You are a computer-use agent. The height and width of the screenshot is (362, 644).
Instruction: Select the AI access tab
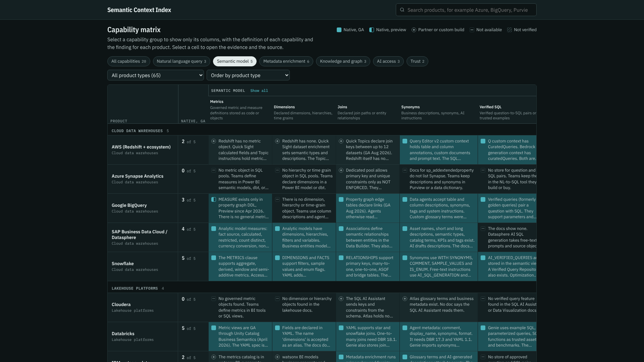[x=388, y=61]
